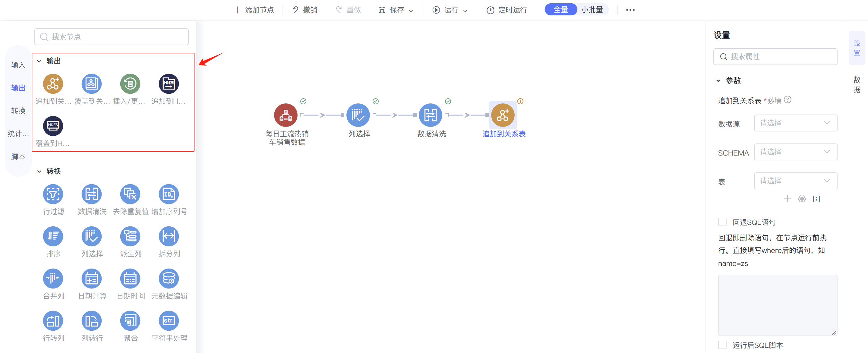Click the 添加节点 button
The width and height of the screenshot is (868, 353).
tap(254, 10)
